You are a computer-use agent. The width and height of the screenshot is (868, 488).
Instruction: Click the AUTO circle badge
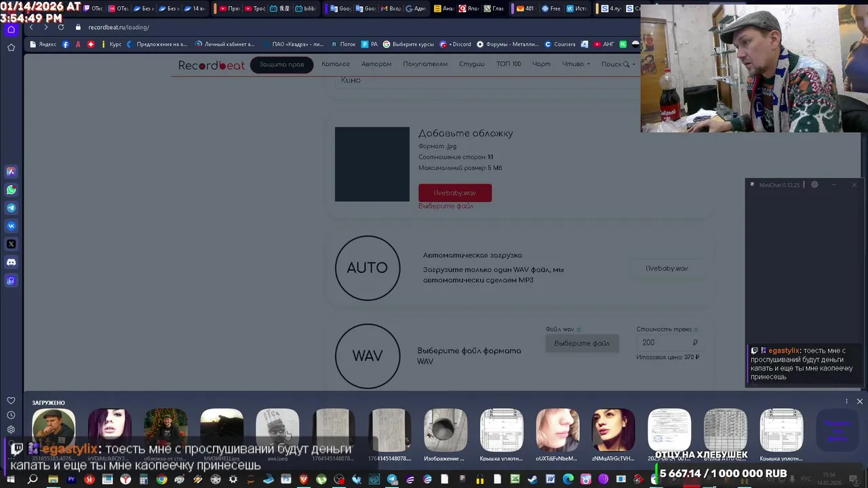click(367, 268)
